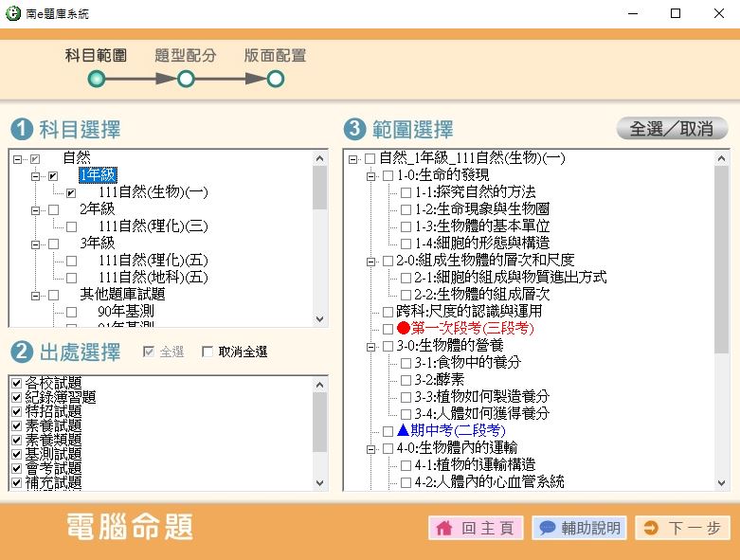Check the 特招試題 source checkbox
The image size is (740, 560).
15,412
